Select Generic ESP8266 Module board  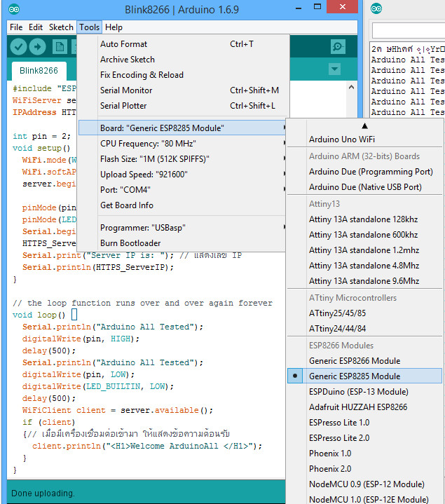[364, 360]
